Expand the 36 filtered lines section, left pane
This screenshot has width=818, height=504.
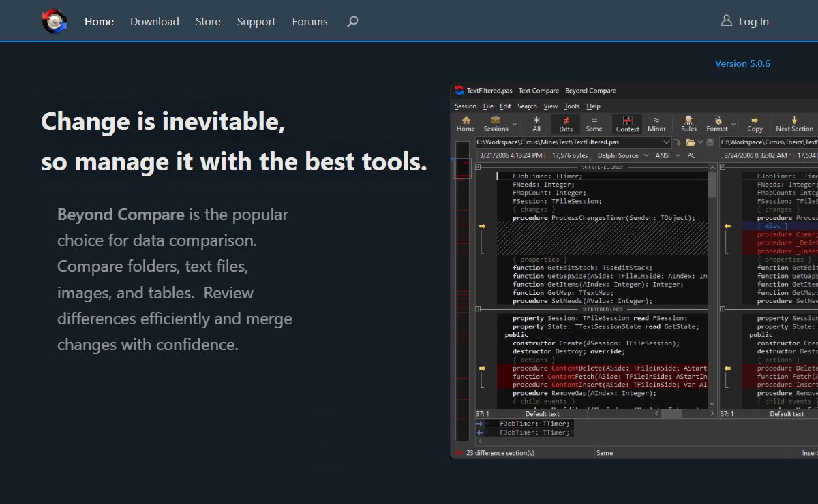click(479, 167)
